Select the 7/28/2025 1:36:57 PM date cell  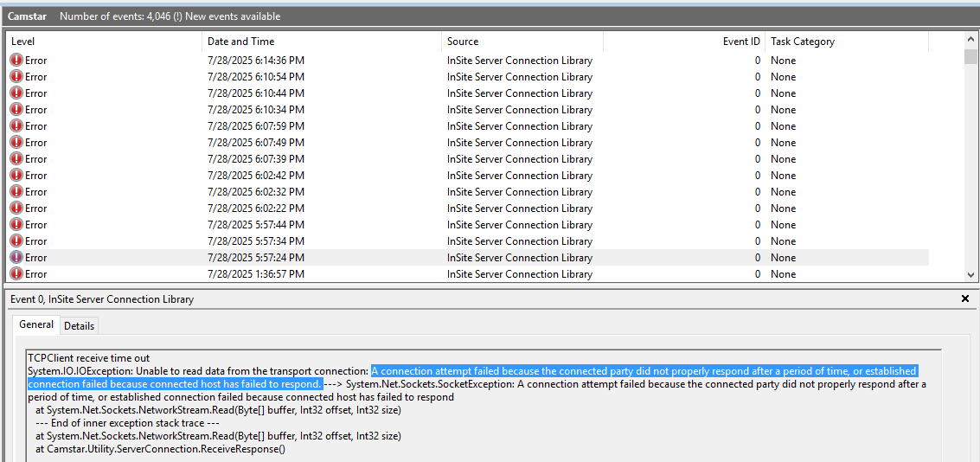(x=256, y=273)
